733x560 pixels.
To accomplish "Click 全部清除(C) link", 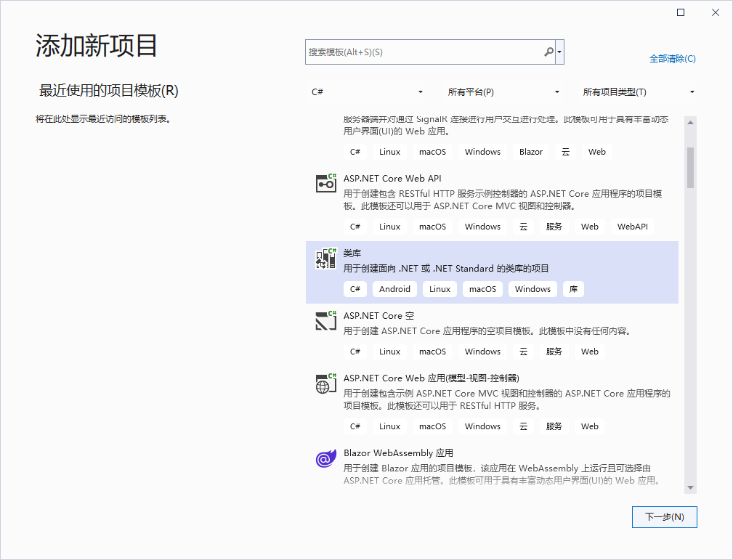I will point(672,58).
